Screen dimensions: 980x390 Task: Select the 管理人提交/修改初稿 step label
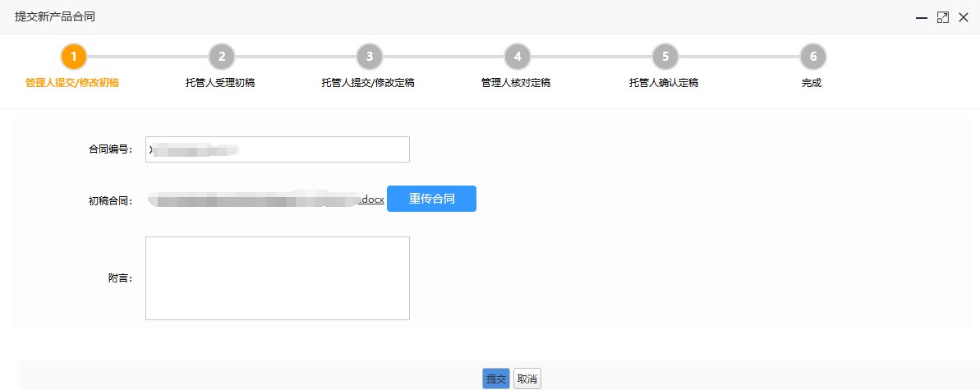point(71,83)
